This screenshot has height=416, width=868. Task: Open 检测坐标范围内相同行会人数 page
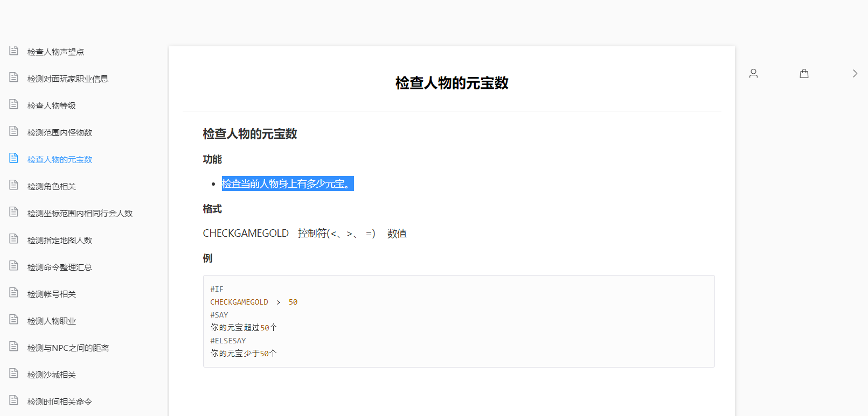click(x=80, y=214)
